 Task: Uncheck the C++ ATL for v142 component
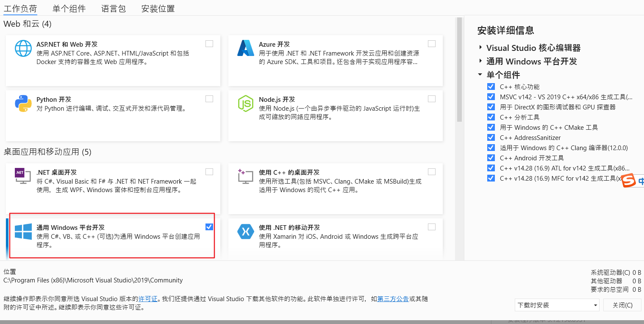point(491,168)
